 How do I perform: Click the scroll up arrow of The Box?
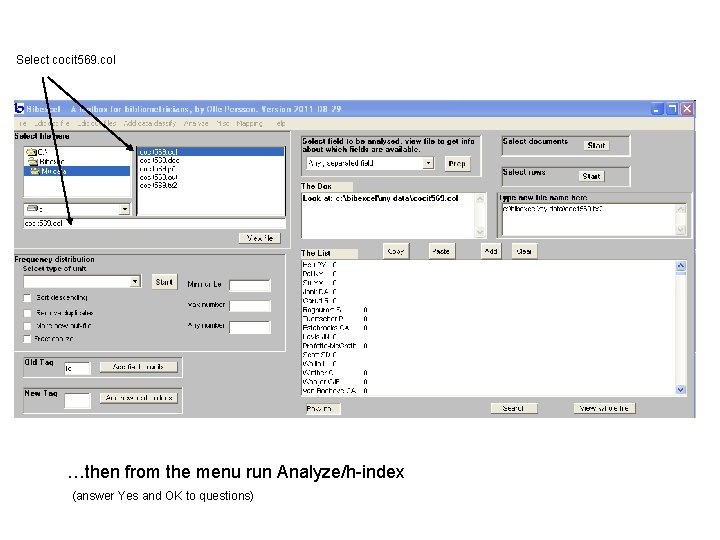479,199
